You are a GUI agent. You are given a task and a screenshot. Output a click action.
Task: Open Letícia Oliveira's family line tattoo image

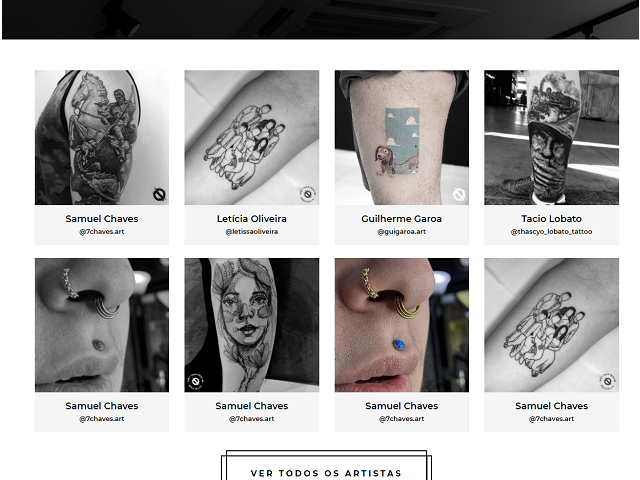pyautogui.click(x=251, y=138)
